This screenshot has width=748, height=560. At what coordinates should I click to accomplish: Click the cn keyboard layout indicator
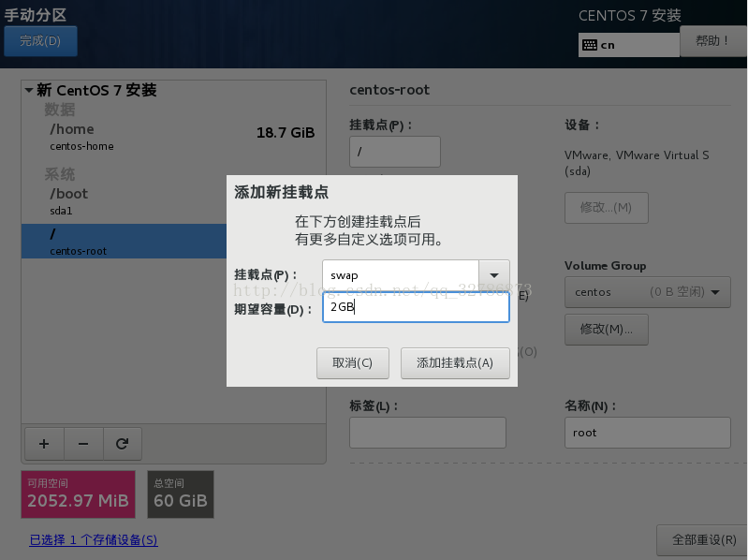(x=629, y=45)
